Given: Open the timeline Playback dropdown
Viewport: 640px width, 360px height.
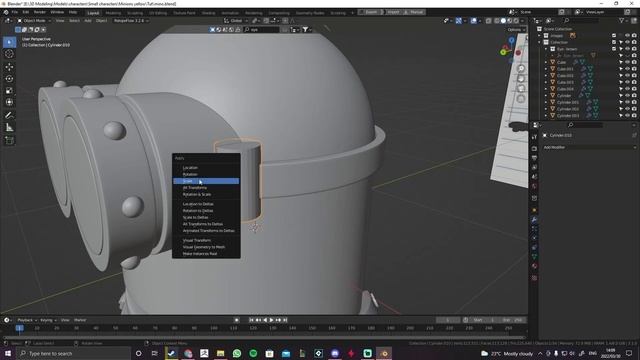Looking at the screenshot, I should coord(27,320).
